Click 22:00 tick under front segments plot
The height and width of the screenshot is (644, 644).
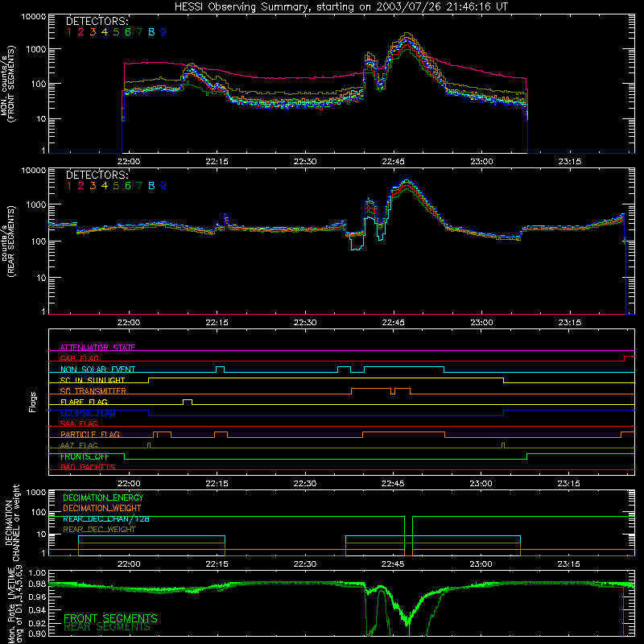pyautogui.click(x=129, y=162)
